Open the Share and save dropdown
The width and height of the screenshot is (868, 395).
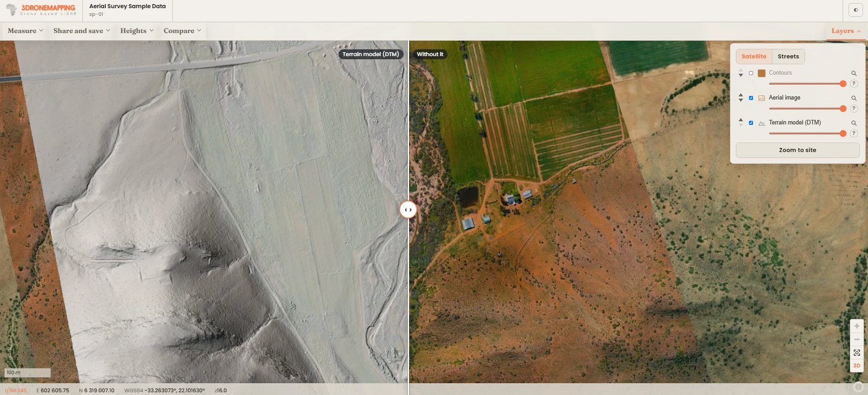82,31
